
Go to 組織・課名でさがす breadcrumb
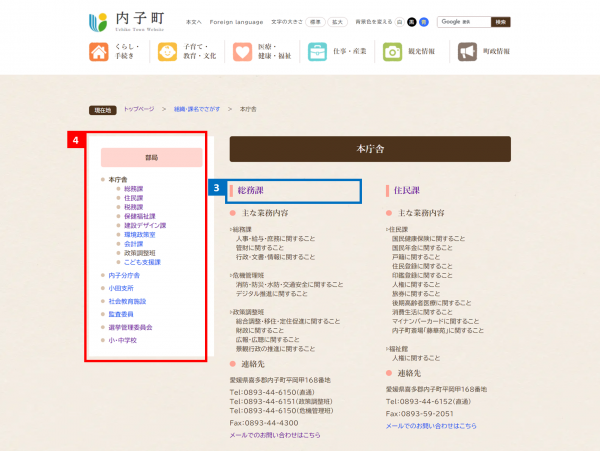click(x=197, y=109)
